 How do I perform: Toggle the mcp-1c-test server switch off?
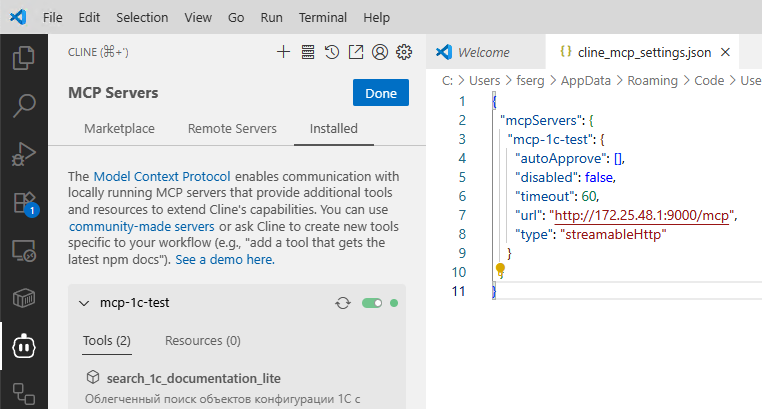pos(372,303)
